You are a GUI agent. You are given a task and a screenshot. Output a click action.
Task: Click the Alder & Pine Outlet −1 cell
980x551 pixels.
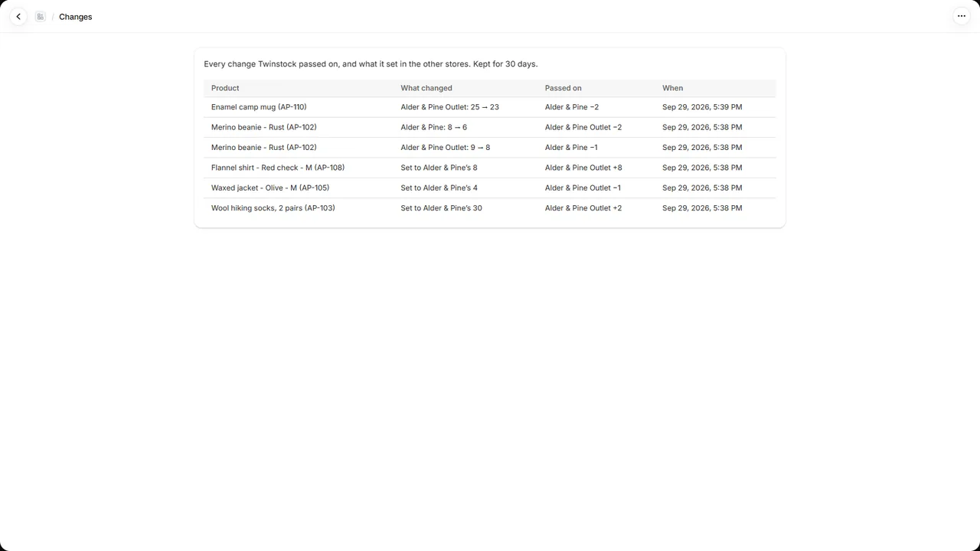[x=583, y=187]
